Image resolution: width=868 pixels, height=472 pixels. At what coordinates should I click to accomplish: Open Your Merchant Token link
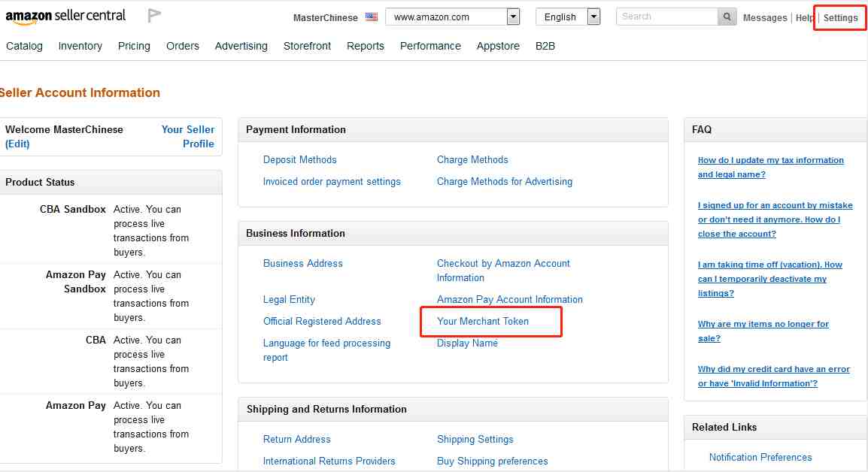point(483,321)
